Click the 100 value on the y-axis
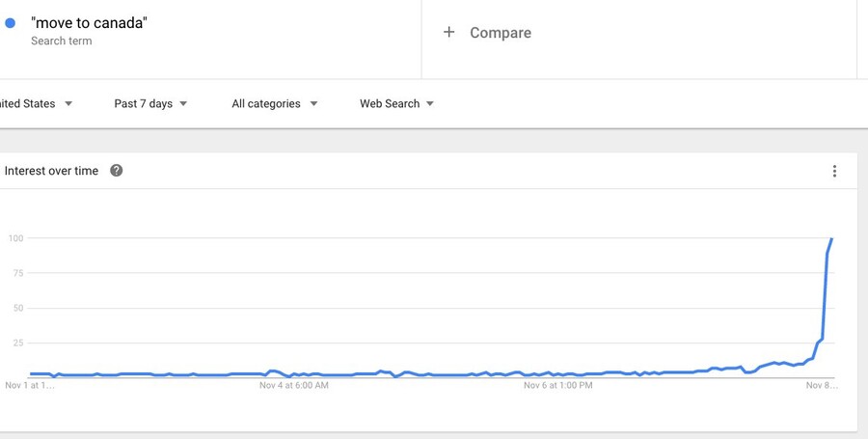The image size is (868, 439). click(x=15, y=238)
